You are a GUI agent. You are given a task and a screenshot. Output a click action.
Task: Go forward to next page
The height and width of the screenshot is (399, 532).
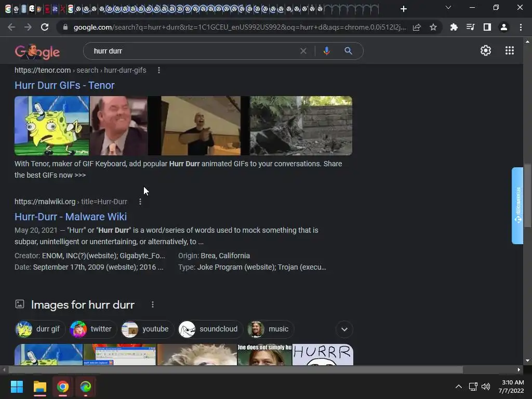28,27
